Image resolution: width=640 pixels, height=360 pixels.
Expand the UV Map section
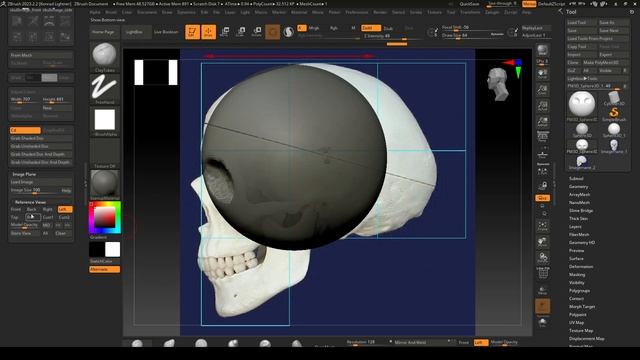[x=576, y=322]
